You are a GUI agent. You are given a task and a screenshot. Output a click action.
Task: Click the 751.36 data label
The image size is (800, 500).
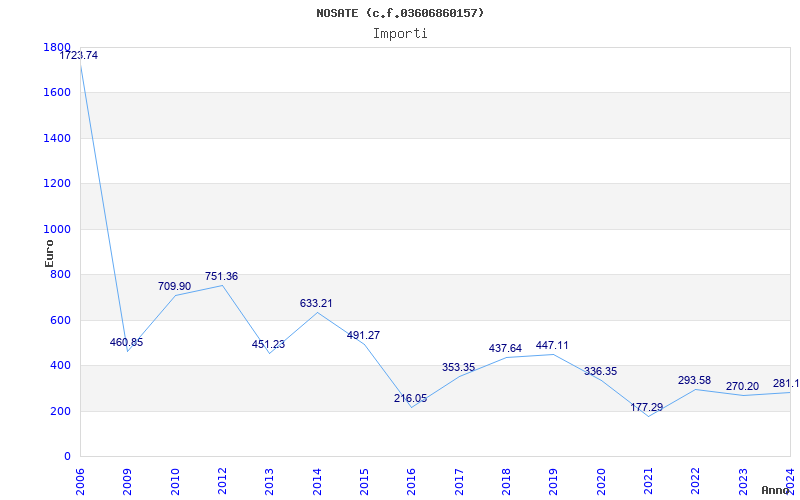click(x=221, y=277)
